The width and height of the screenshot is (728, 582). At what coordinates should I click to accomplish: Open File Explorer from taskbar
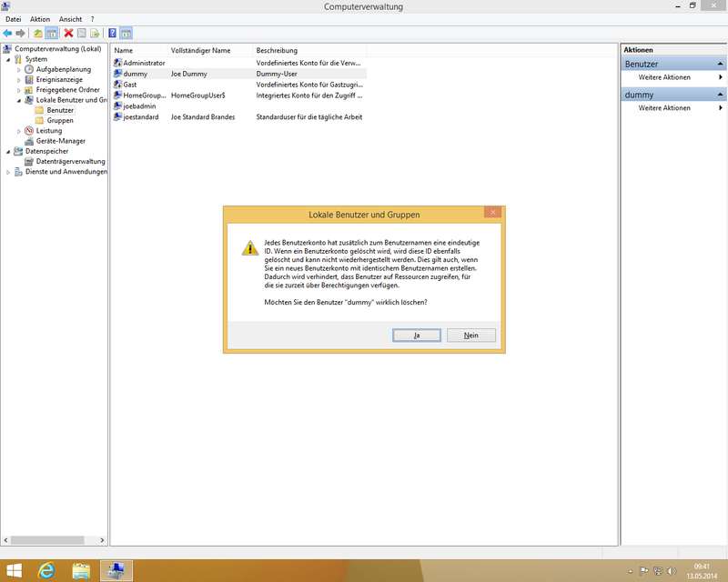click(x=81, y=571)
